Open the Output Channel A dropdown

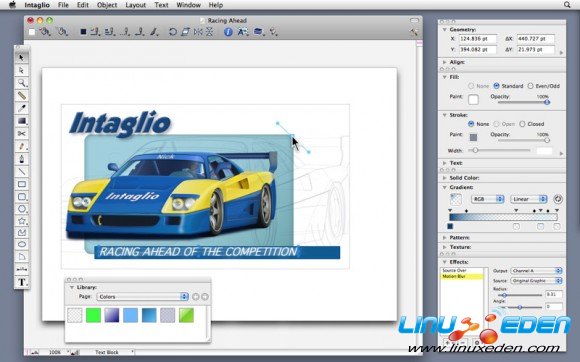[x=536, y=271]
